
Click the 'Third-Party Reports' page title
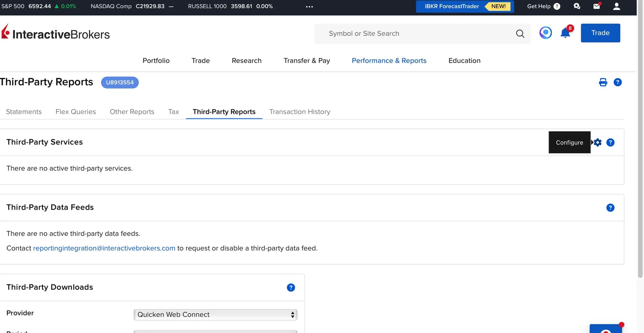pos(46,82)
